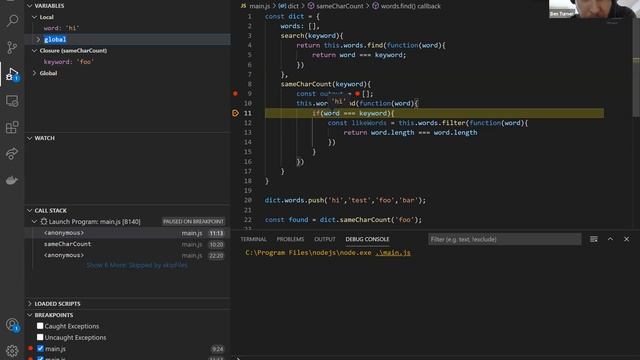The image size is (640, 360).
Task: Click main.js in the breadcrumb
Action: [260, 6]
